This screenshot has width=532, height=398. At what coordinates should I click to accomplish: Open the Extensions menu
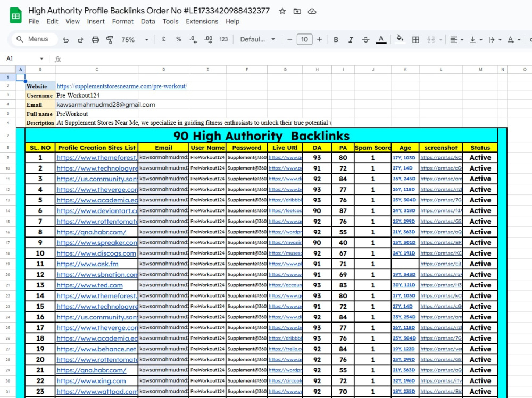click(202, 21)
